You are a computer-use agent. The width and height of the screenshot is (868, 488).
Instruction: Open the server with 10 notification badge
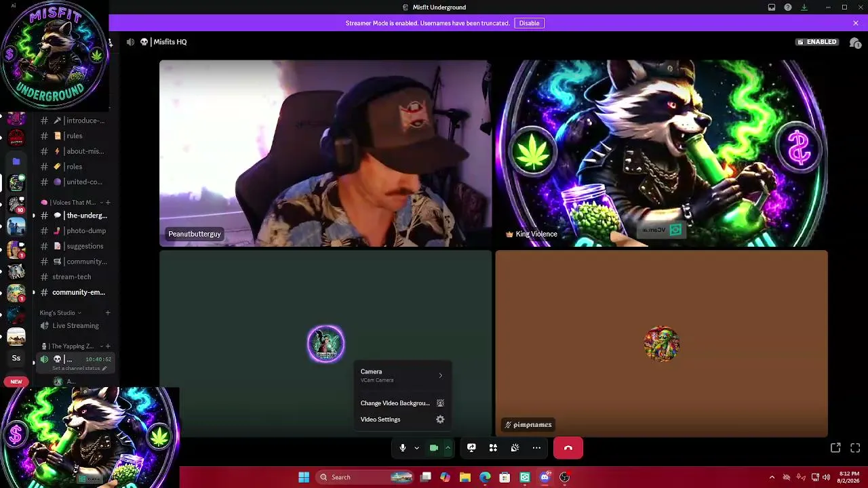[16, 204]
